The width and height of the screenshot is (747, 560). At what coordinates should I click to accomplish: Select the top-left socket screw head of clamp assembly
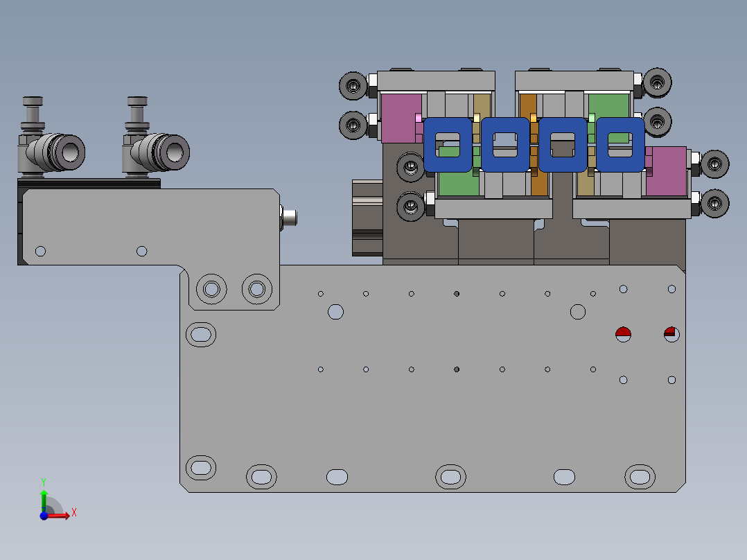[353, 86]
